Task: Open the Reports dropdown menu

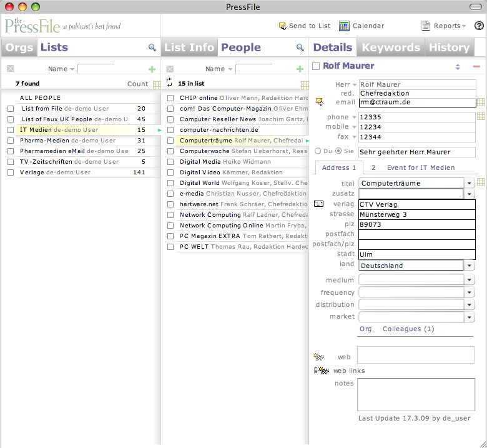Action: point(444,26)
